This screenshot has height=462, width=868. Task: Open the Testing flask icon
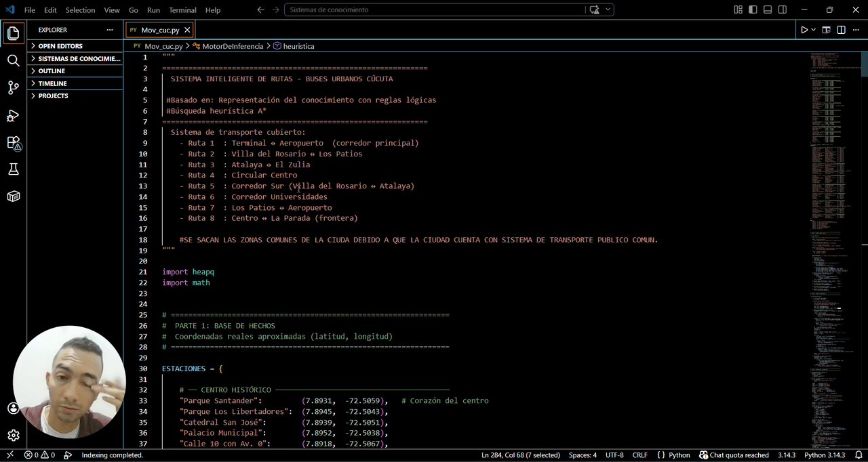[x=13, y=169]
